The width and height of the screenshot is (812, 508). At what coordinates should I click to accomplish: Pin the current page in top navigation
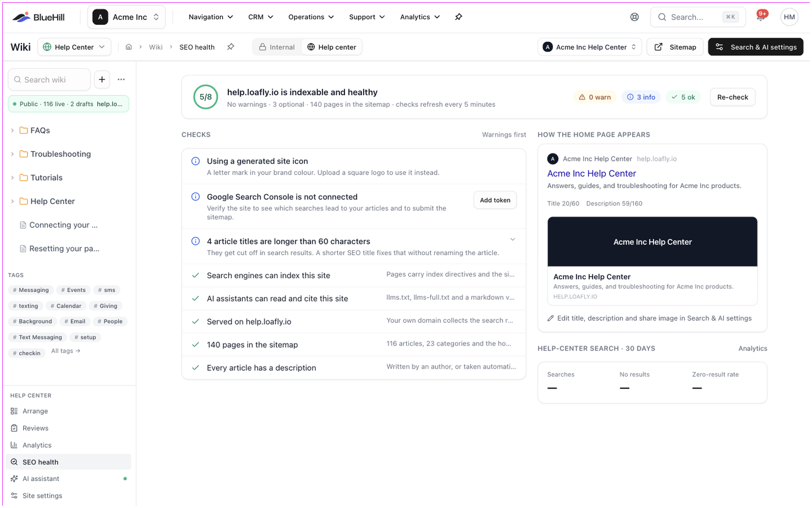click(458, 17)
